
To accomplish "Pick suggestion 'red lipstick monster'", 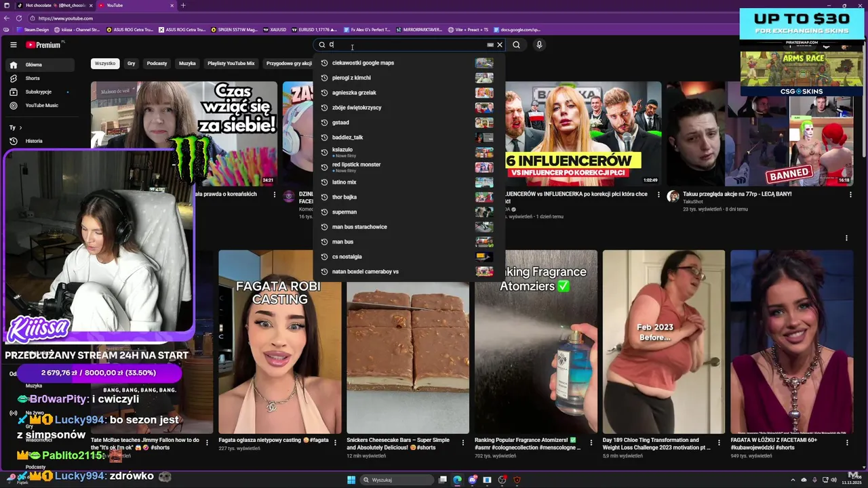I will click(409, 167).
